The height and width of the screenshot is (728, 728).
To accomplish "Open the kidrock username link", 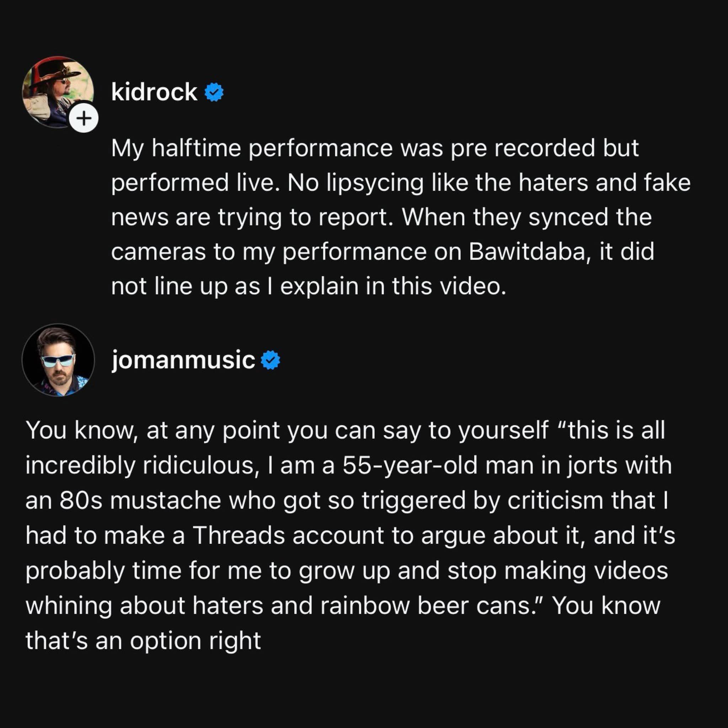I will coord(154,92).
